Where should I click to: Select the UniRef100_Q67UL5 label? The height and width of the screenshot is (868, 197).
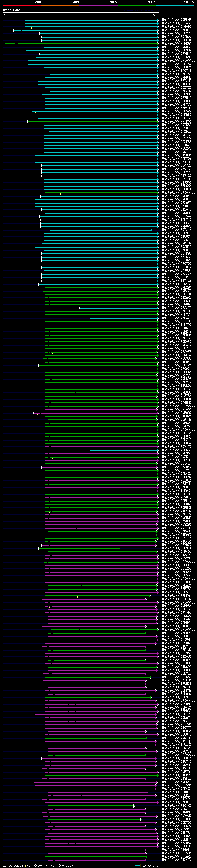coord(176,98)
